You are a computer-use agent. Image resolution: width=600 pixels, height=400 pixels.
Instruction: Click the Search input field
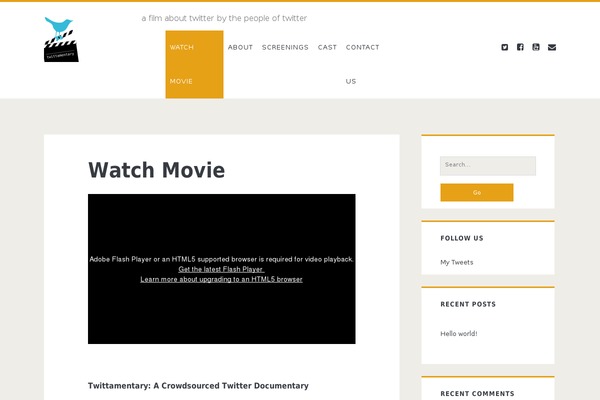click(488, 166)
